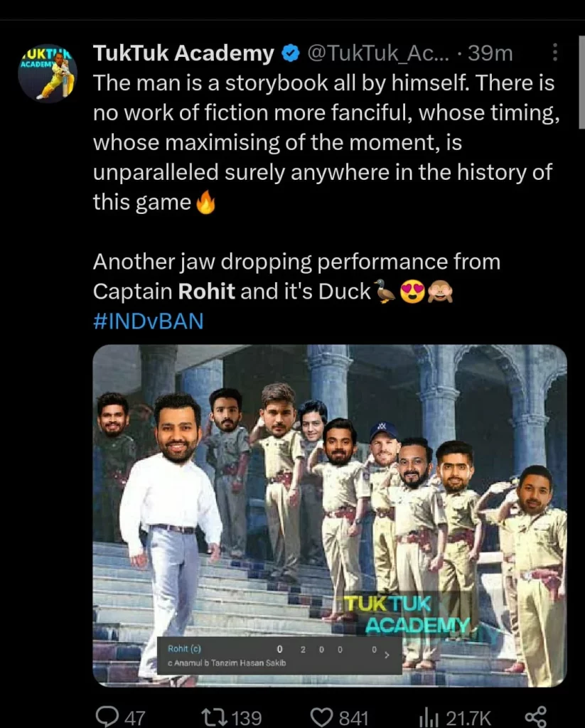Click the tweet text starting "The man is"
The image size is (585, 728).
click(326, 142)
